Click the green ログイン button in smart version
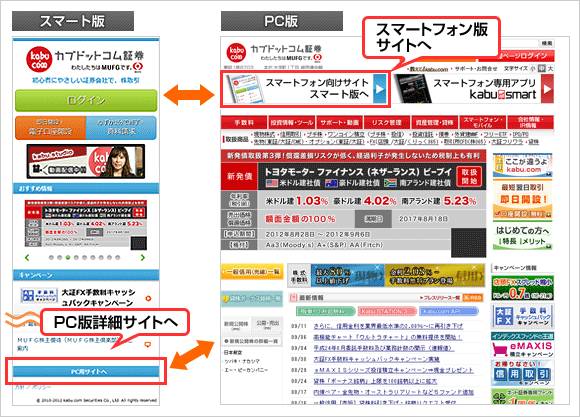This screenshot has width=580, height=417. pos(86,100)
